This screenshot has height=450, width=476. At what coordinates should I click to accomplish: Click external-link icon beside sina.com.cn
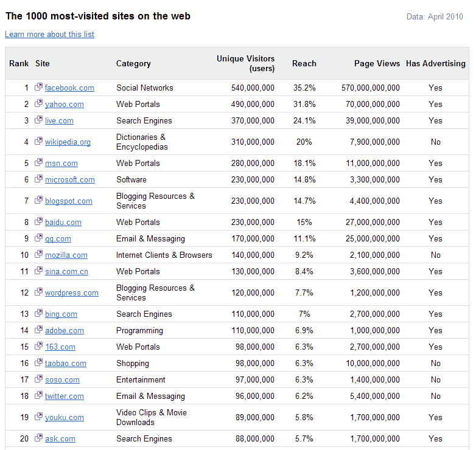coord(38,271)
